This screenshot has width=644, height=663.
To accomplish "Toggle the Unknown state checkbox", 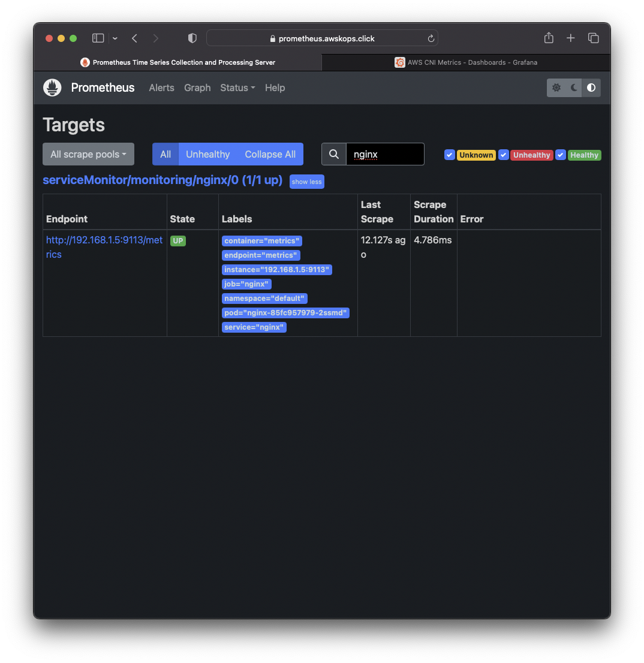I will pos(450,155).
